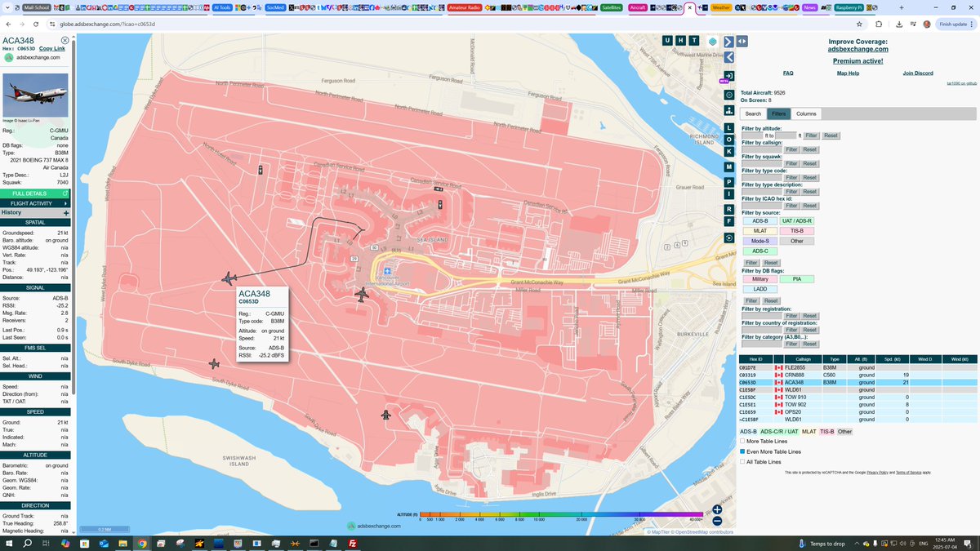Uncheck Even More Table Lines checkbox

point(742,451)
